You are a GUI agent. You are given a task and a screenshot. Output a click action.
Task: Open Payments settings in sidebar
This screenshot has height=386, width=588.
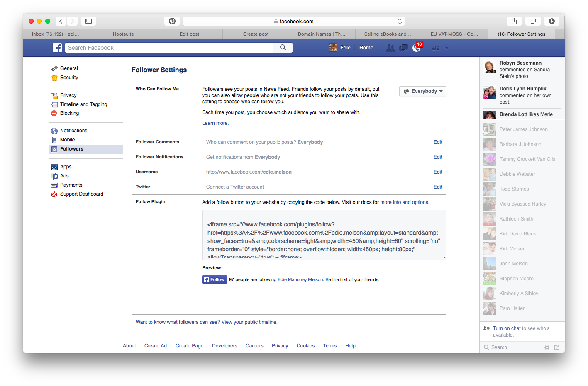71,185
